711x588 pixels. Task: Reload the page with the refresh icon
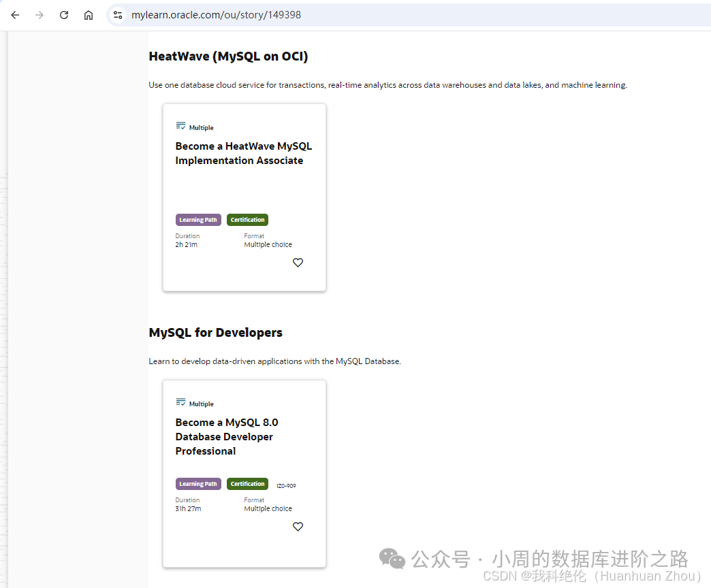click(64, 15)
